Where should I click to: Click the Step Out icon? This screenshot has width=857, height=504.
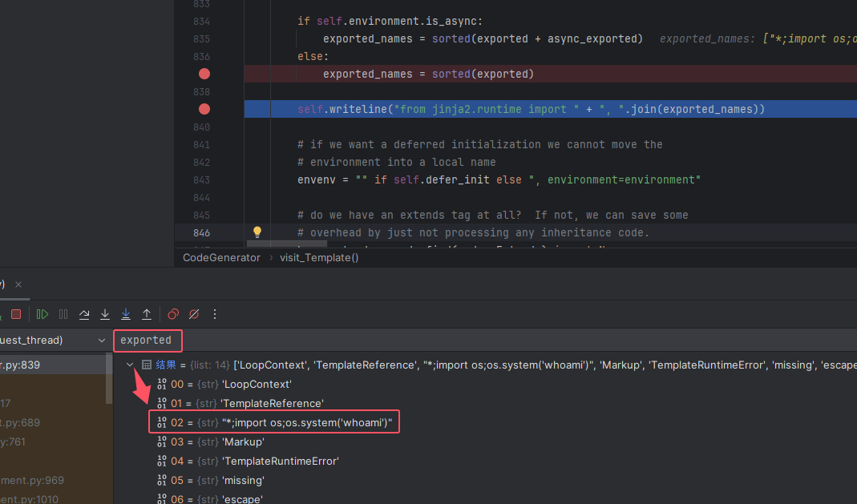(147, 314)
